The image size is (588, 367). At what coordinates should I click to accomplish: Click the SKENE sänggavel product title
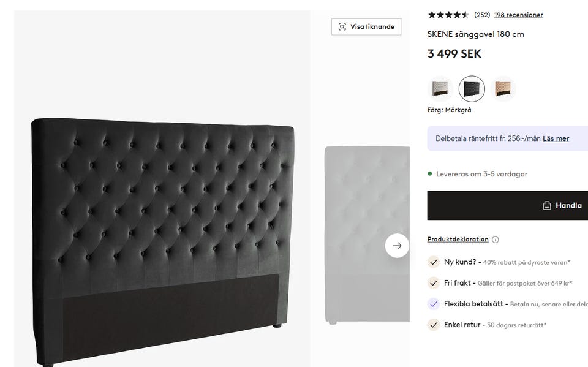tap(475, 34)
